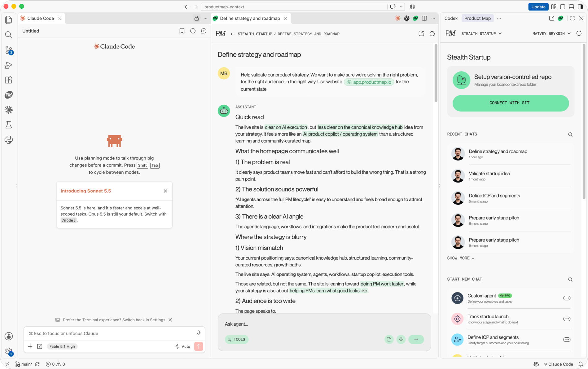588x369 pixels.
Task: Open Product Map icon in activity bar
Action: tap(9, 95)
